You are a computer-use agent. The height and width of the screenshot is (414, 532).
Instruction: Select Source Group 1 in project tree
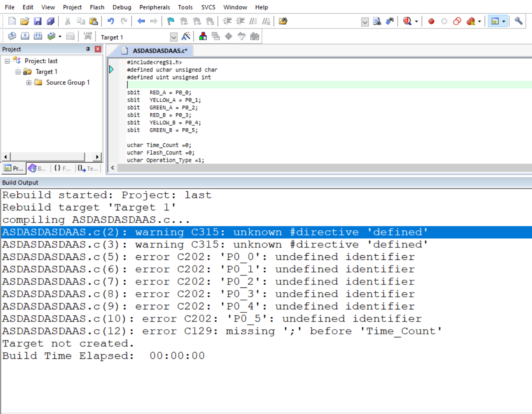(68, 83)
